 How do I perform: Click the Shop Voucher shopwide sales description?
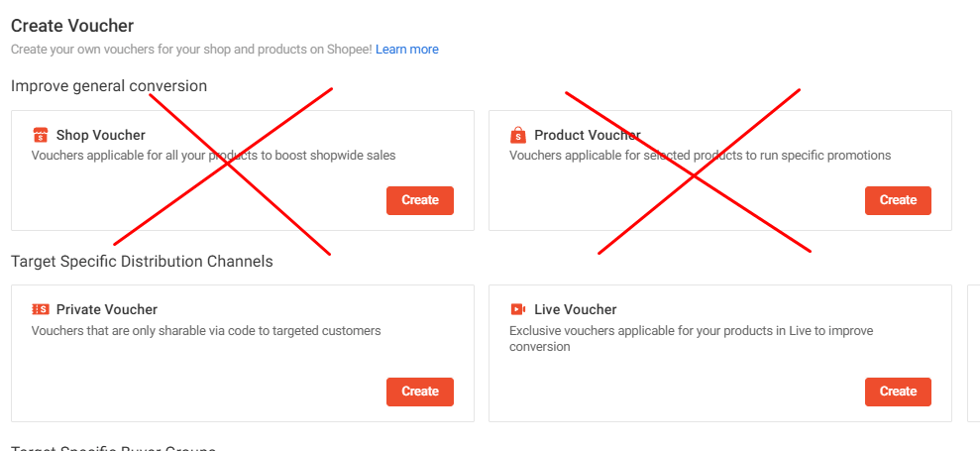click(x=214, y=156)
